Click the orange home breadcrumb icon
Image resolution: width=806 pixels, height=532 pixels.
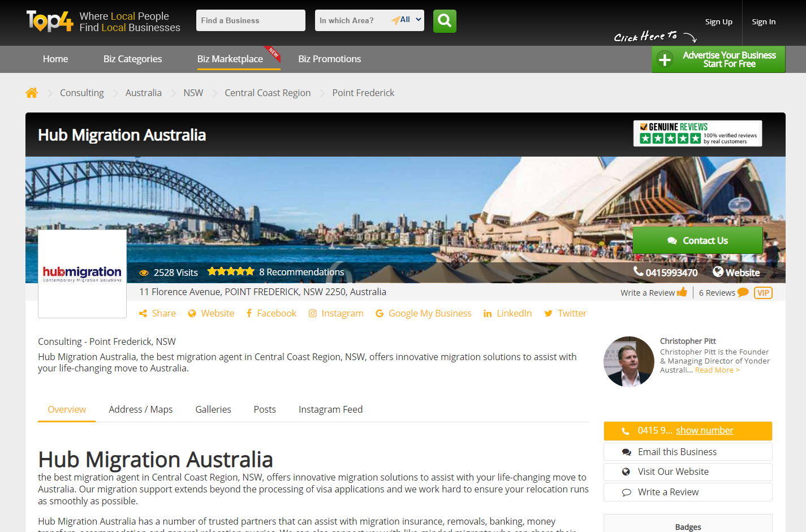[32, 93]
